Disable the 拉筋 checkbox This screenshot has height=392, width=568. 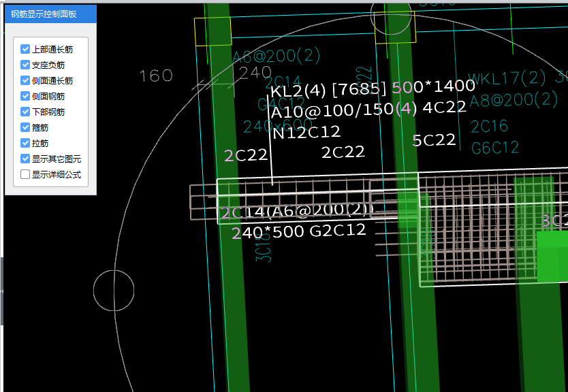tap(25, 143)
